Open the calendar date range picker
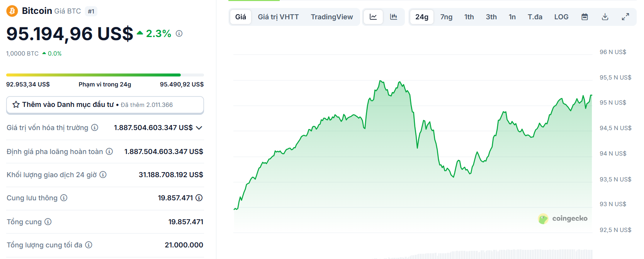Image resolution: width=644 pixels, height=259 pixels. click(x=585, y=17)
